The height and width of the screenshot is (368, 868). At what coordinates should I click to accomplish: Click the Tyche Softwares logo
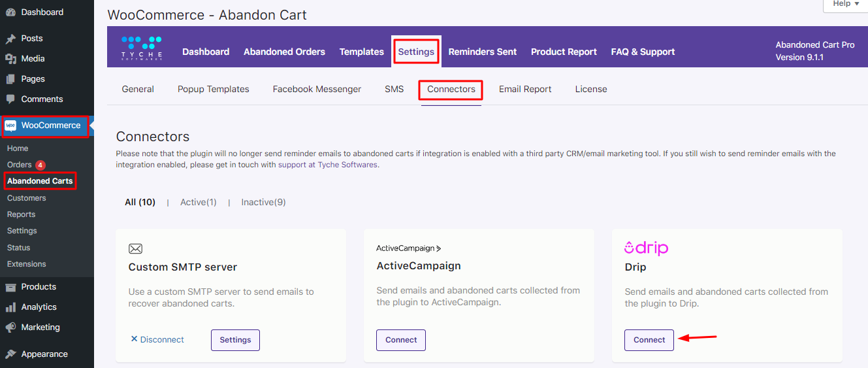142,49
